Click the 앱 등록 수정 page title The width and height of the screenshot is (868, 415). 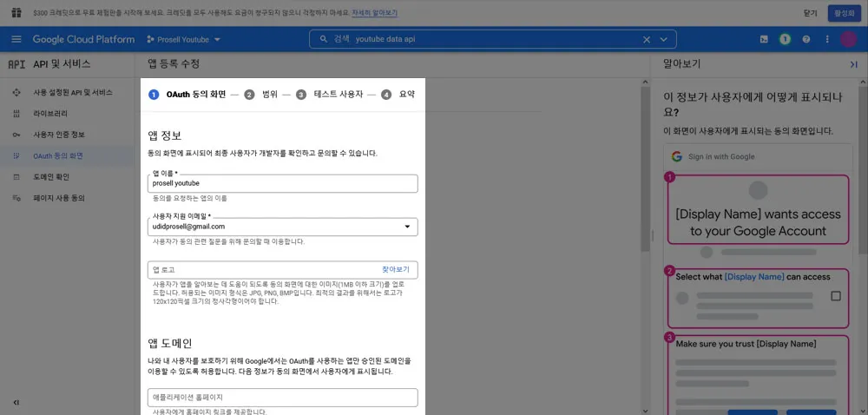174,64
